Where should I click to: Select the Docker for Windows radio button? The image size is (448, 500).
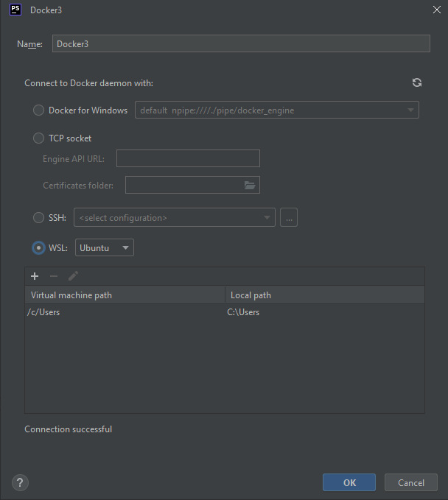tap(38, 110)
